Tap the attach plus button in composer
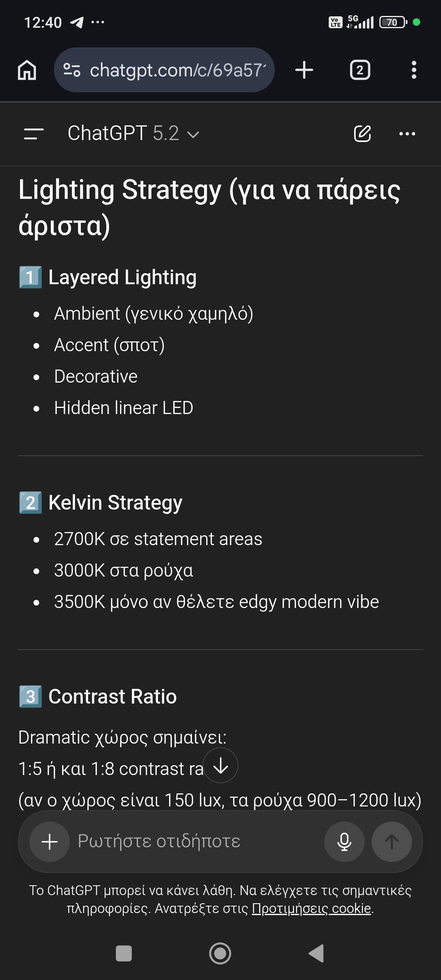The height and width of the screenshot is (980, 441). (50, 842)
